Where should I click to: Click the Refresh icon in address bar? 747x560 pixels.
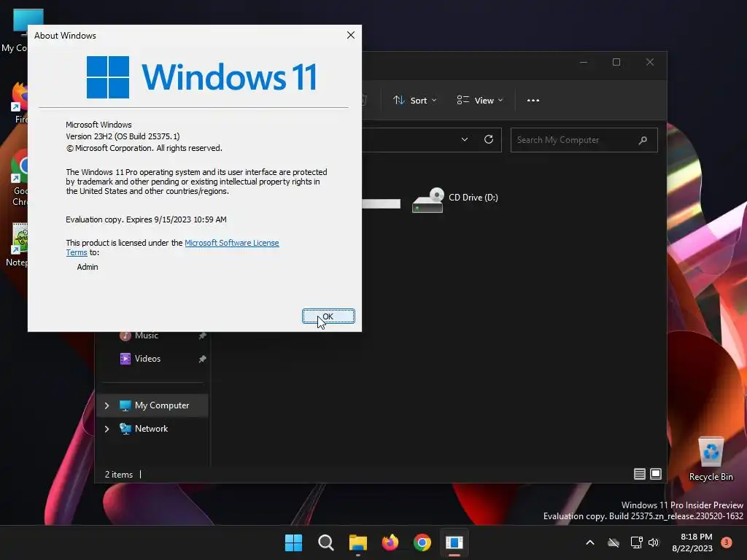tap(488, 139)
